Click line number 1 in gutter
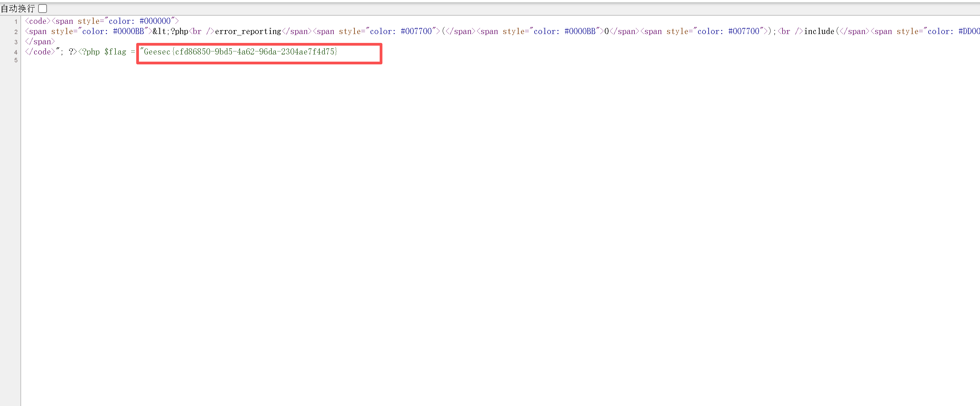The width and height of the screenshot is (980, 406). click(16, 22)
